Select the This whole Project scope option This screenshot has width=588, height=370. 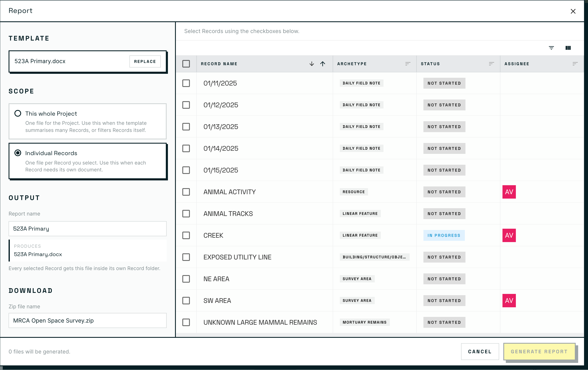pyautogui.click(x=88, y=121)
